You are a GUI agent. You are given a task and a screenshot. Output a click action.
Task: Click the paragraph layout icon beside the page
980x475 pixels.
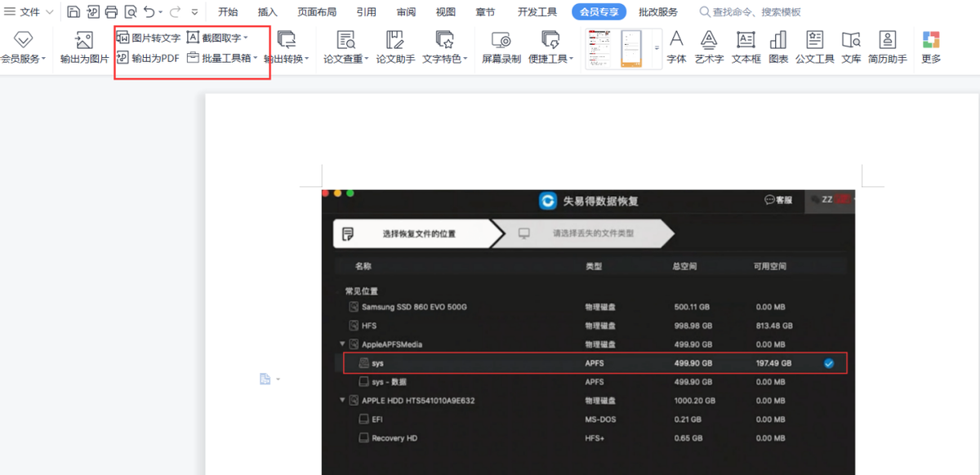click(x=265, y=379)
